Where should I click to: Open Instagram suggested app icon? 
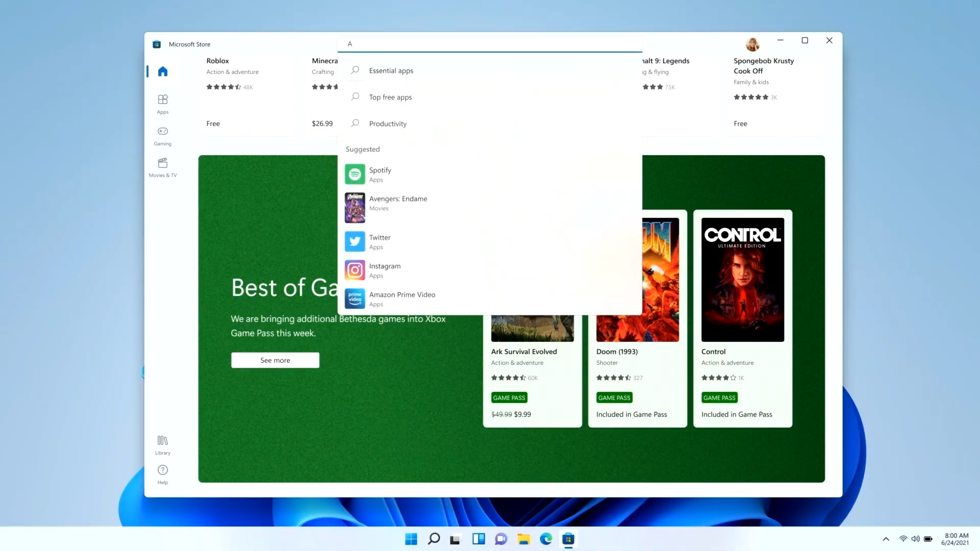click(355, 270)
